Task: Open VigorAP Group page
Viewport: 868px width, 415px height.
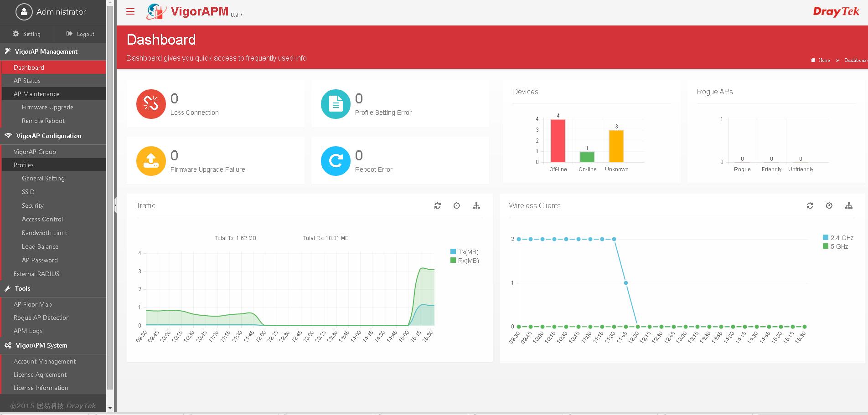Action: [x=53, y=152]
